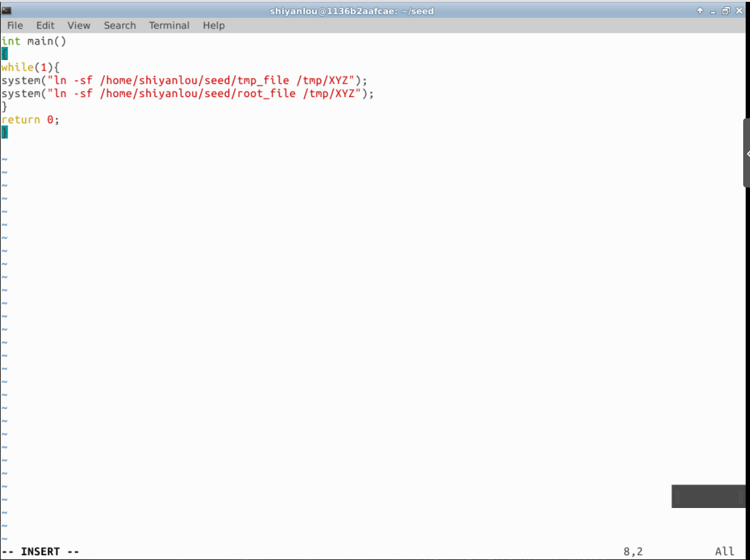Click the 'All' scroll position indicator

[x=725, y=551]
